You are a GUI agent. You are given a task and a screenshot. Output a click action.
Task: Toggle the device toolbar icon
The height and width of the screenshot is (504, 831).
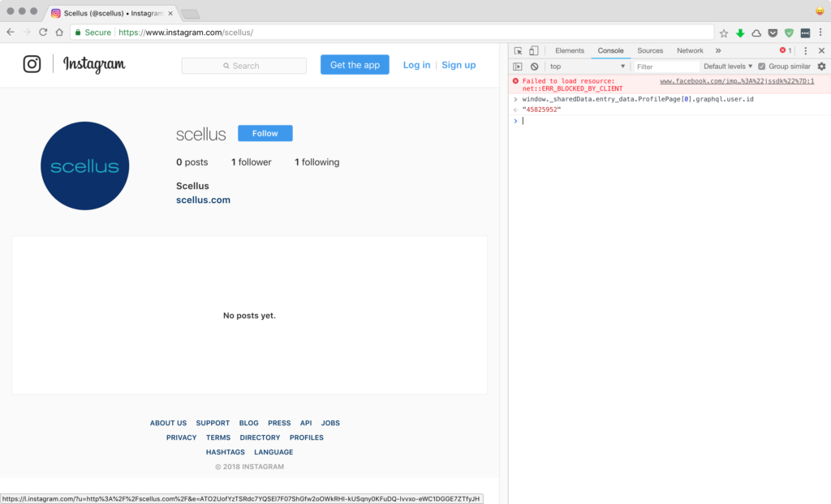point(534,50)
